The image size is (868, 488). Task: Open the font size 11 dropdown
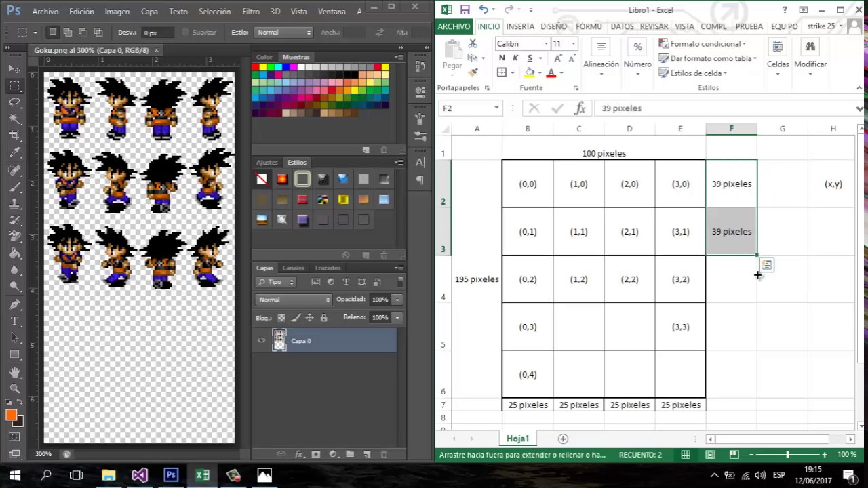pyautogui.click(x=574, y=43)
